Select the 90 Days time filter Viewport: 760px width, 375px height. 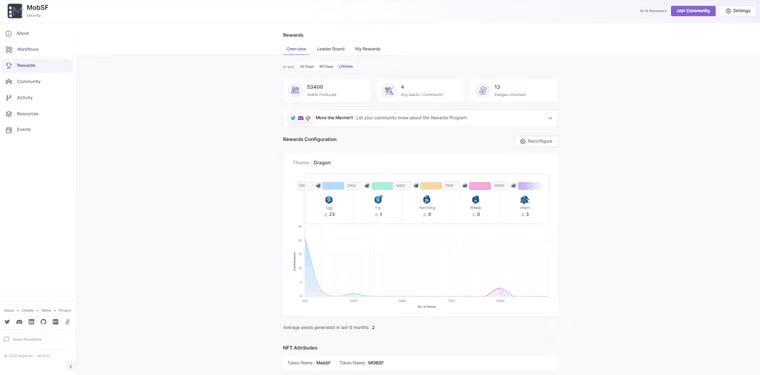coord(326,66)
